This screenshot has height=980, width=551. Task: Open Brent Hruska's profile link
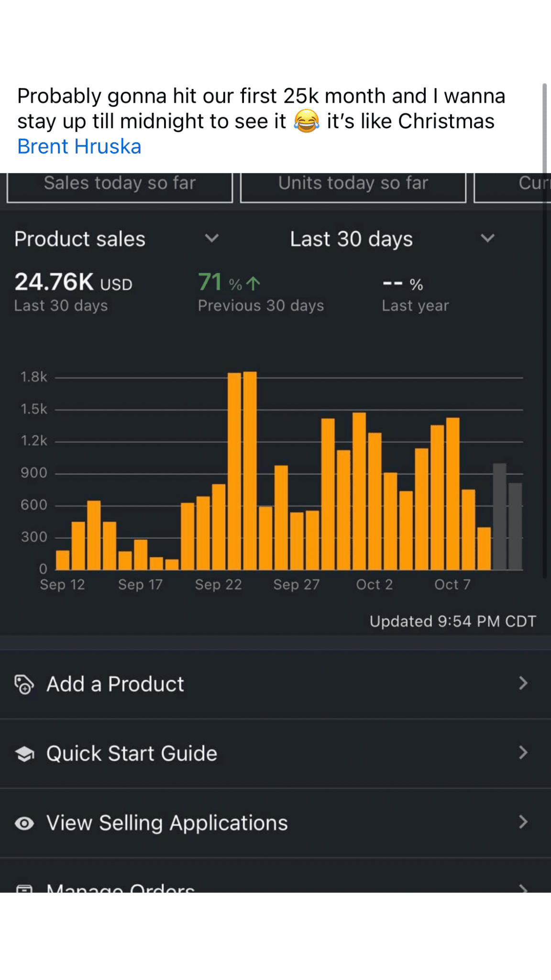coord(79,146)
